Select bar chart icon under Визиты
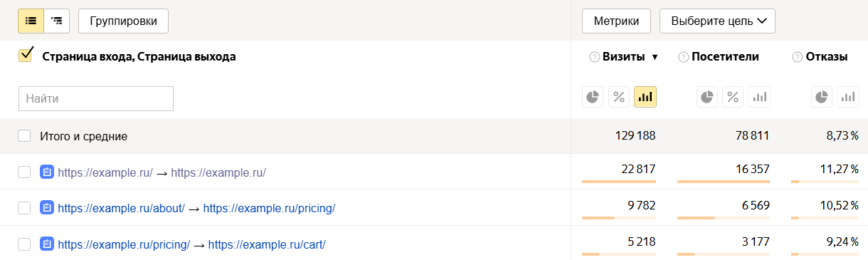Screen dimensions: 868x260 click(x=645, y=97)
